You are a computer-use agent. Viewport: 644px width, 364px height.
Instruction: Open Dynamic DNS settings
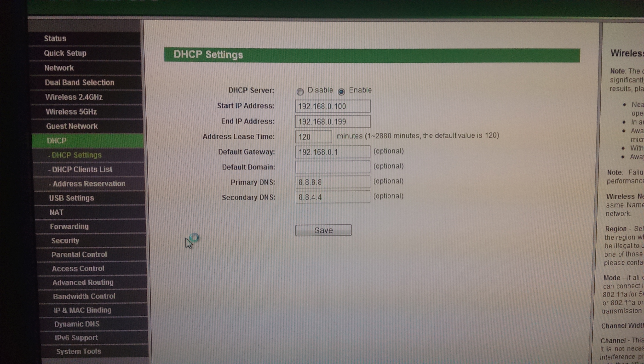click(x=77, y=324)
